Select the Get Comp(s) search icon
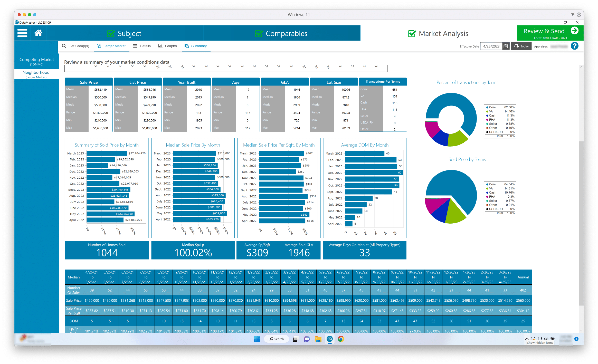The image size is (598, 364). [64, 46]
